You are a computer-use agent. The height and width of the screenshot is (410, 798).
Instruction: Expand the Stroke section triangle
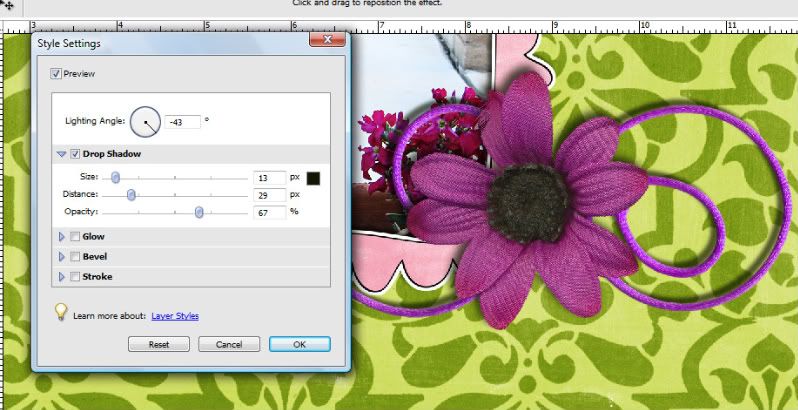pos(62,277)
